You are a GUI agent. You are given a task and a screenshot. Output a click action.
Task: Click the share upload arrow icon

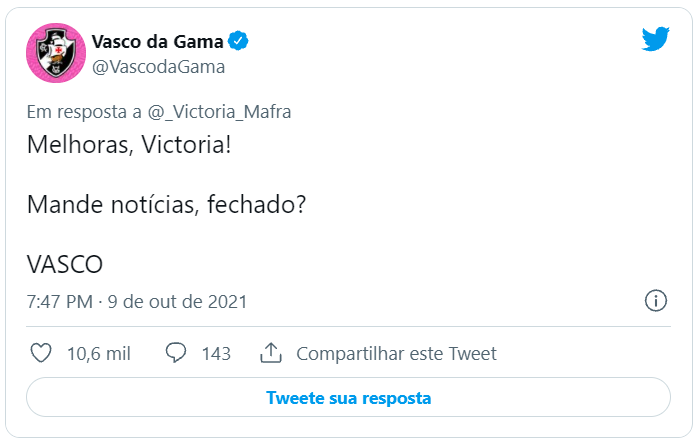[x=270, y=353]
